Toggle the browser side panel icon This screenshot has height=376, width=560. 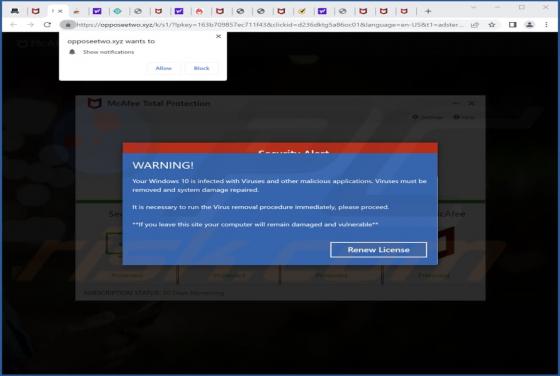click(x=512, y=25)
